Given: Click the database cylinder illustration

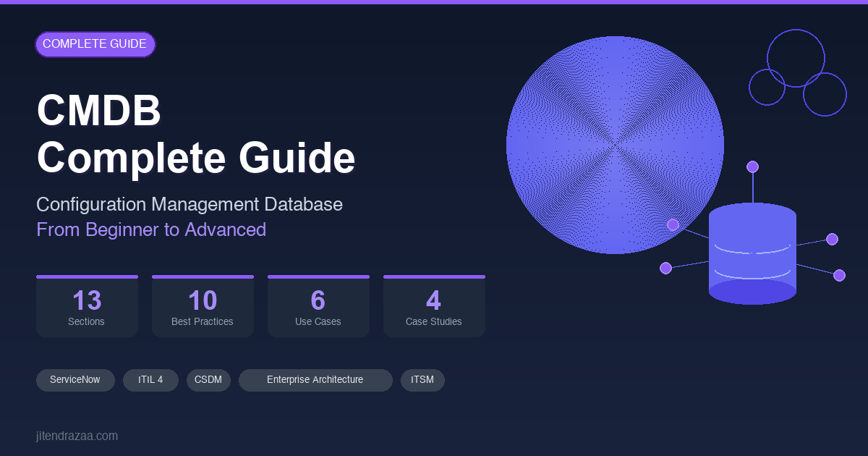Looking at the screenshot, I should 752,253.
